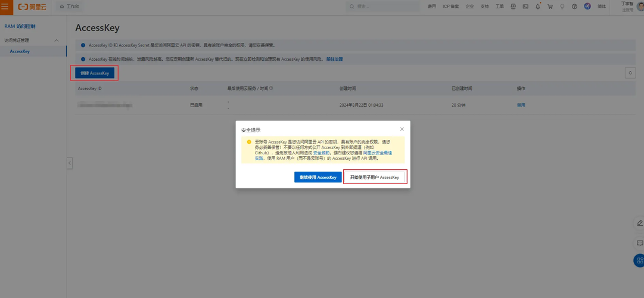Open the 支持 menu in the top bar
The height and width of the screenshot is (298, 644).
485,7
